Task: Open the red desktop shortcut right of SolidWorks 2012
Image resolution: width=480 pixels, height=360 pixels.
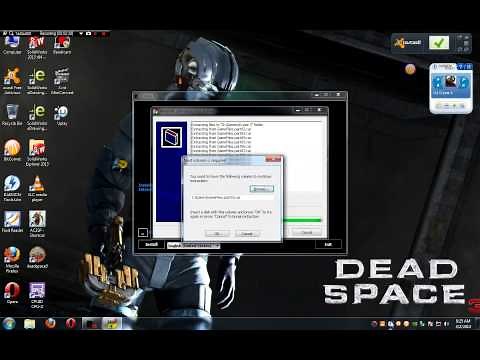Action: tap(62, 45)
